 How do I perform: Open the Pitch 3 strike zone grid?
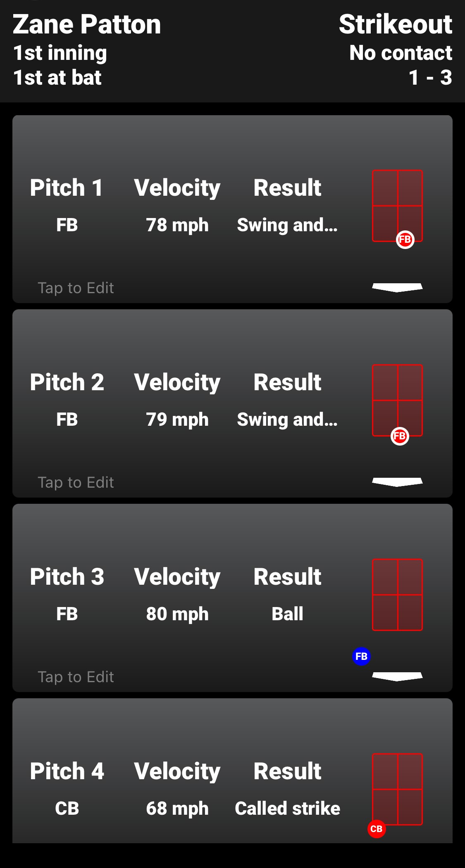click(397, 595)
